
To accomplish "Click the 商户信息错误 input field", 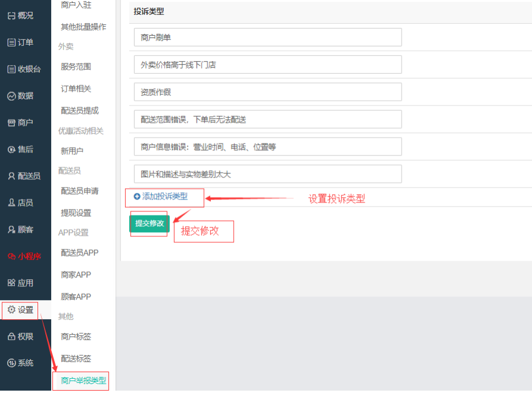I will tap(267, 146).
